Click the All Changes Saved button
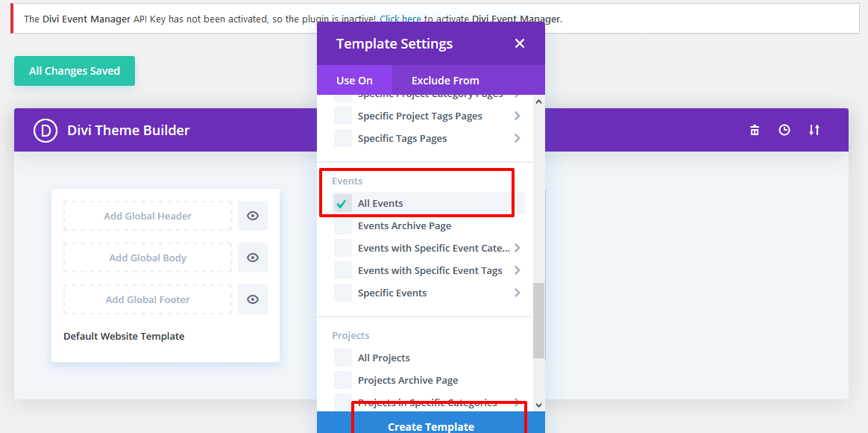868x433 pixels. (x=74, y=71)
